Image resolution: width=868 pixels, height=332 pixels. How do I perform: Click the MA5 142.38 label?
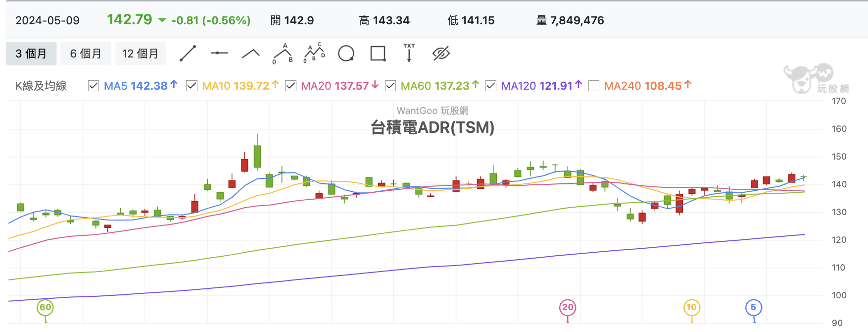click(141, 86)
